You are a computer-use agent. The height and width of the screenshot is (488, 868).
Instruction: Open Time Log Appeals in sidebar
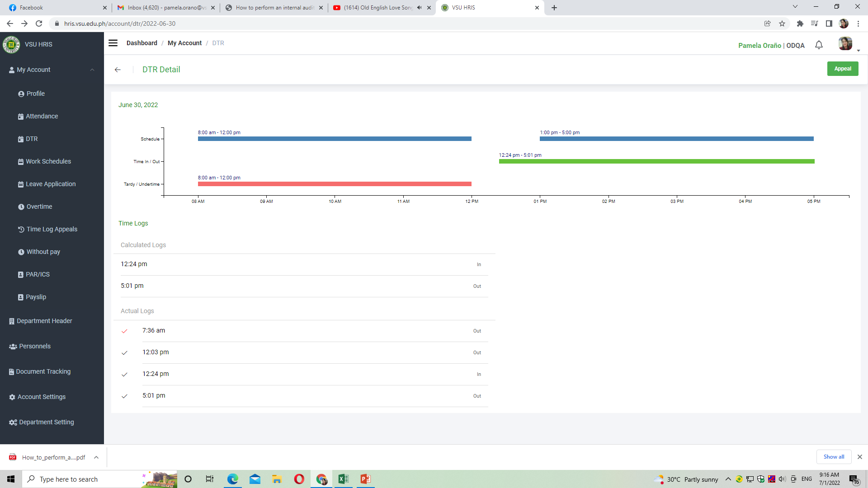(x=52, y=229)
